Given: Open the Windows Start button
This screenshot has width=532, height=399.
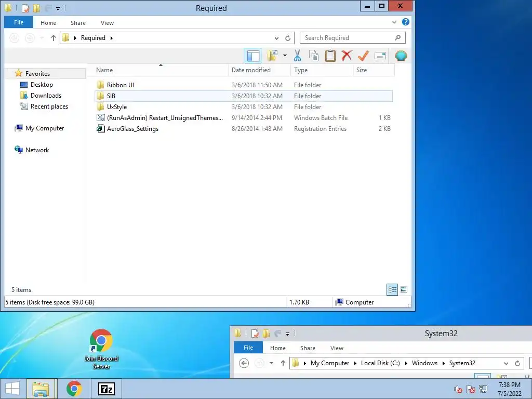Looking at the screenshot, I should tap(12, 389).
